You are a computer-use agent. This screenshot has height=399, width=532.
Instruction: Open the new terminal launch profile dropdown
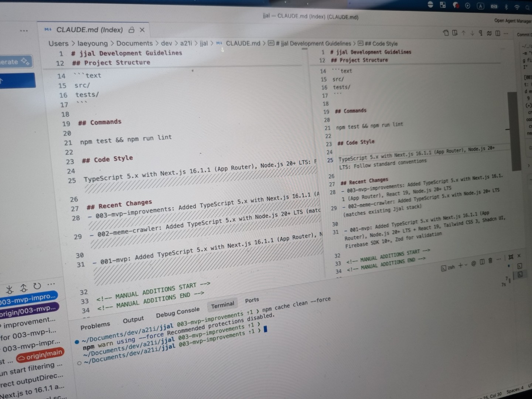pos(465,265)
